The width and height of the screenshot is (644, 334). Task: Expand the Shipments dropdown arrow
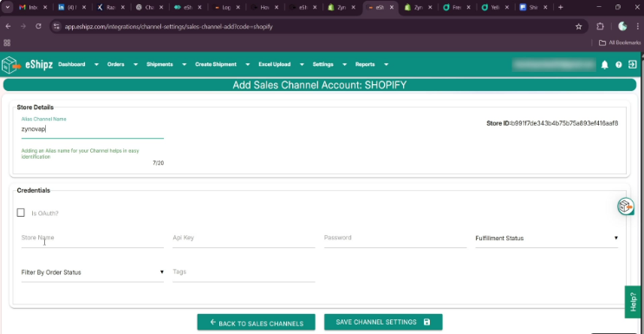click(184, 64)
